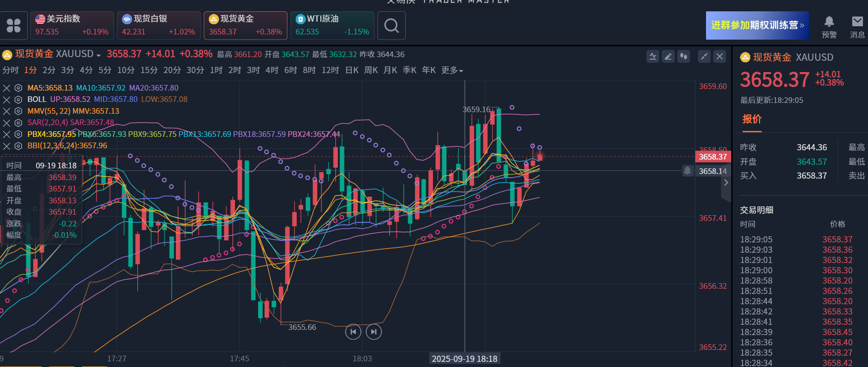Switch to 季K timeframe
The image size is (868, 367).
(x=409, y=70)
